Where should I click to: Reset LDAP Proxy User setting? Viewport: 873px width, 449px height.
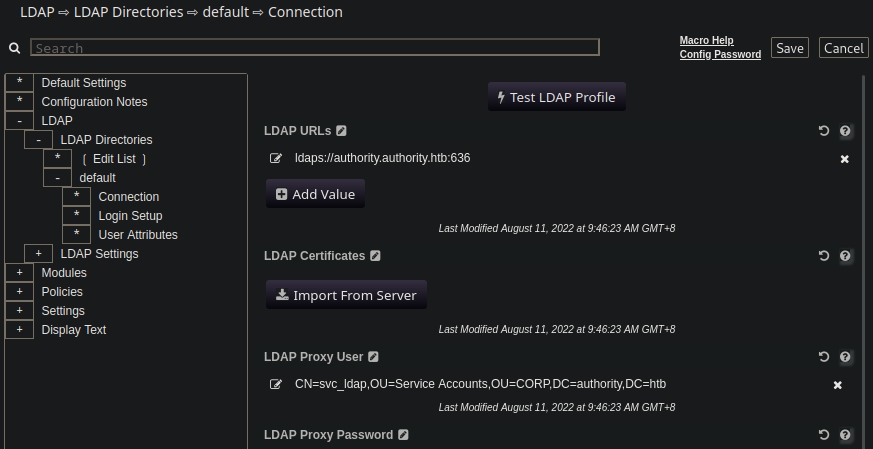click(824, 357)
